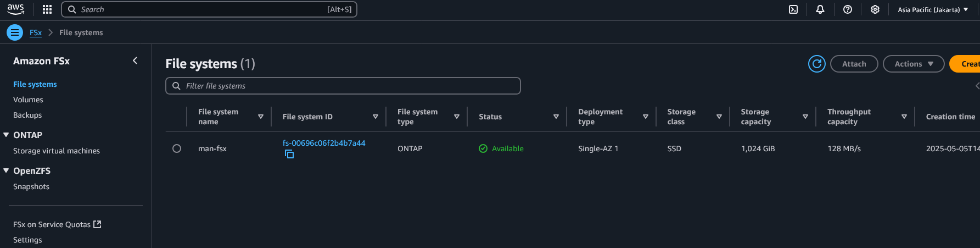Open Backups in sidebar
This screenshot has height=248, width=980.
click(27, 115)
